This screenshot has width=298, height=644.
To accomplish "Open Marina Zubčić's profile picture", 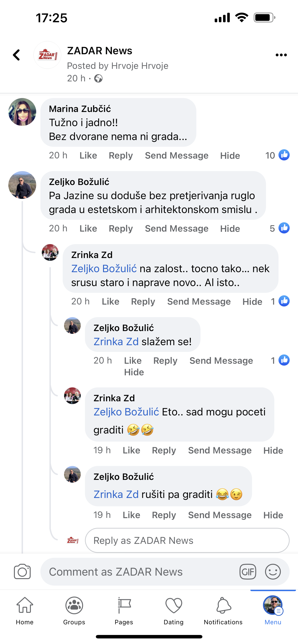I will pyautogui.click(x=22, y=112).
